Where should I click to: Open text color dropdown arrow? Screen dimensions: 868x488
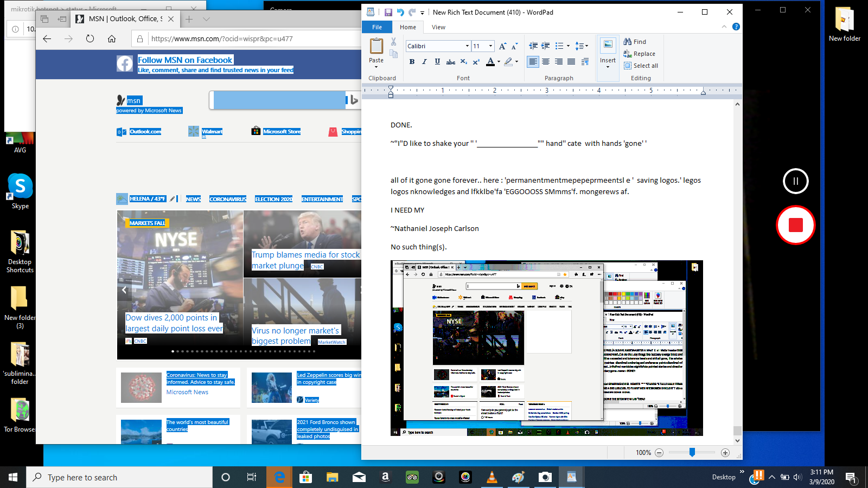click(499, 62)
